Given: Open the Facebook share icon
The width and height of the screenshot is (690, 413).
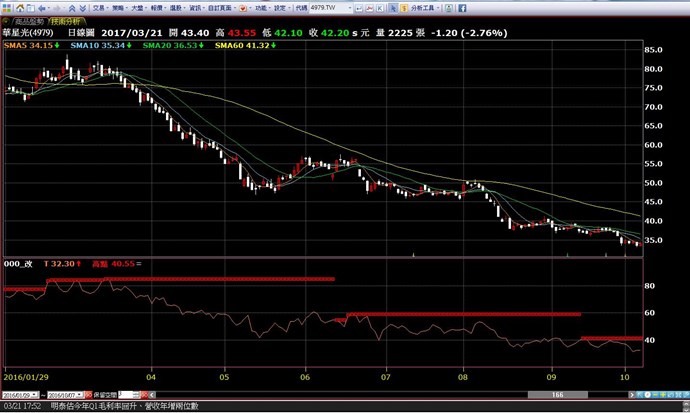Looking at the screenshot, I should pos(462,8).
